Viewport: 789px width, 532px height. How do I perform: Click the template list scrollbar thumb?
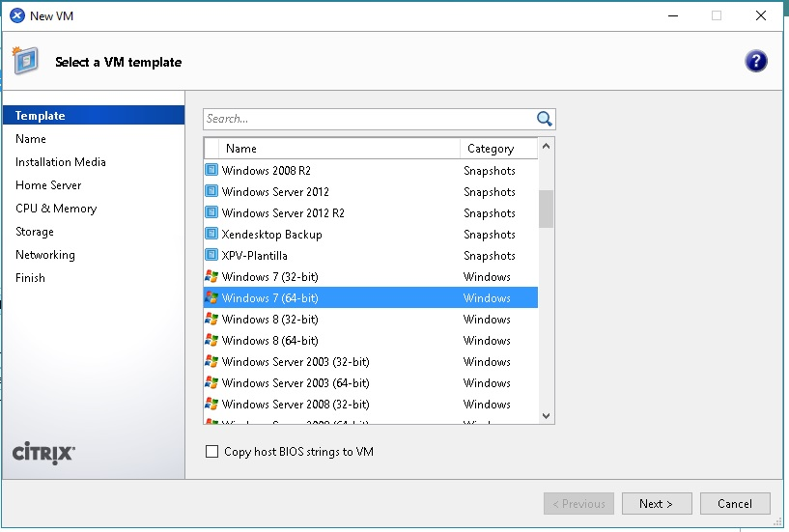[546, 208]
